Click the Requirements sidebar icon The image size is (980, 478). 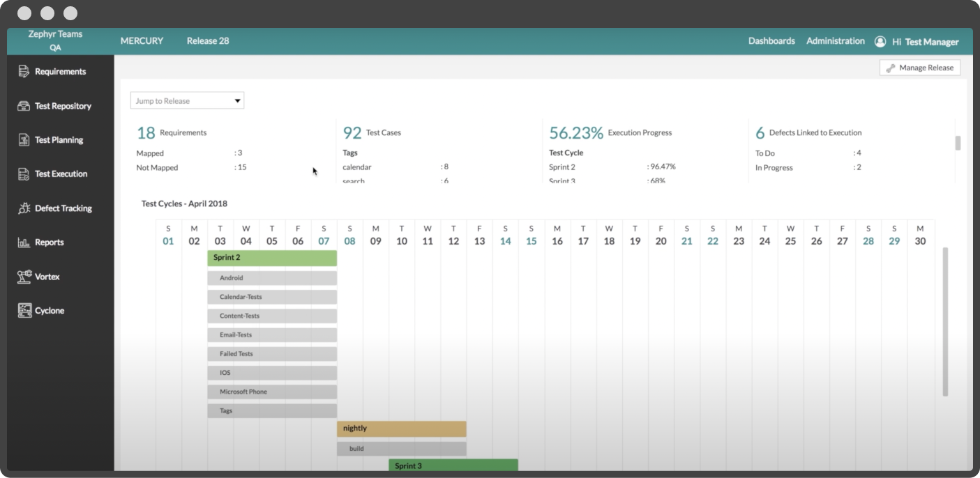pyautogui.click(x=24, y=72)
